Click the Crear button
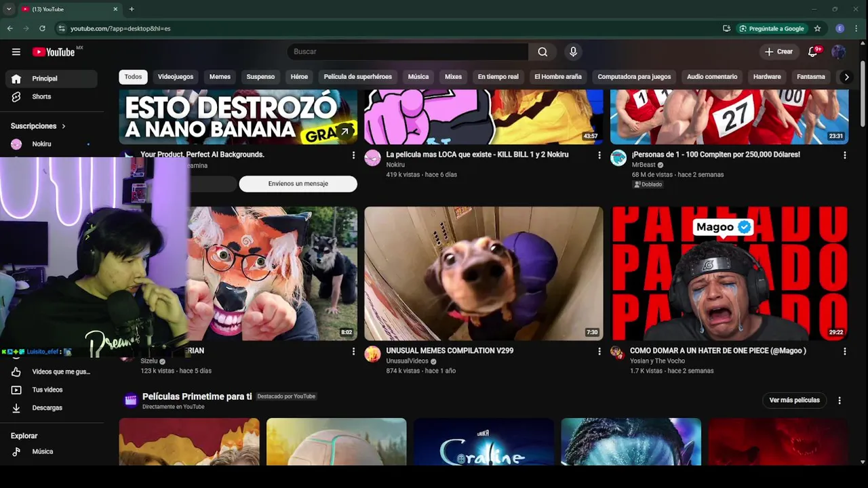The width and height of the screenshot is (868, 488). click(x=778, y=52)
